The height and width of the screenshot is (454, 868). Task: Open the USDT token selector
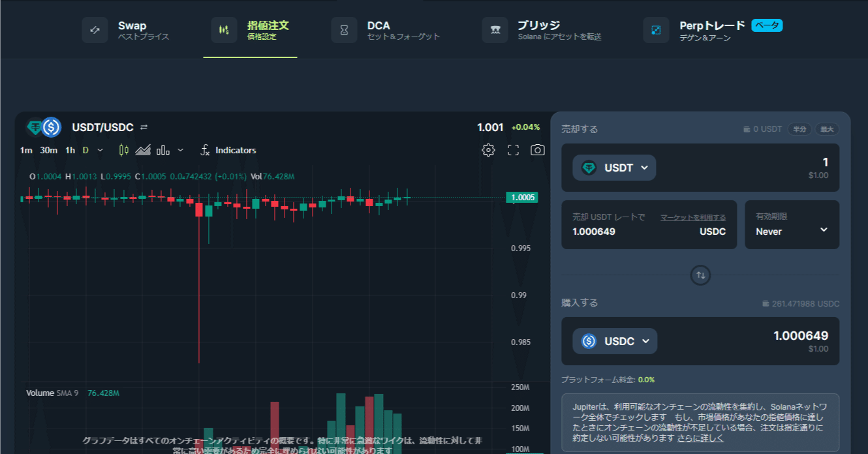[613, 167]
